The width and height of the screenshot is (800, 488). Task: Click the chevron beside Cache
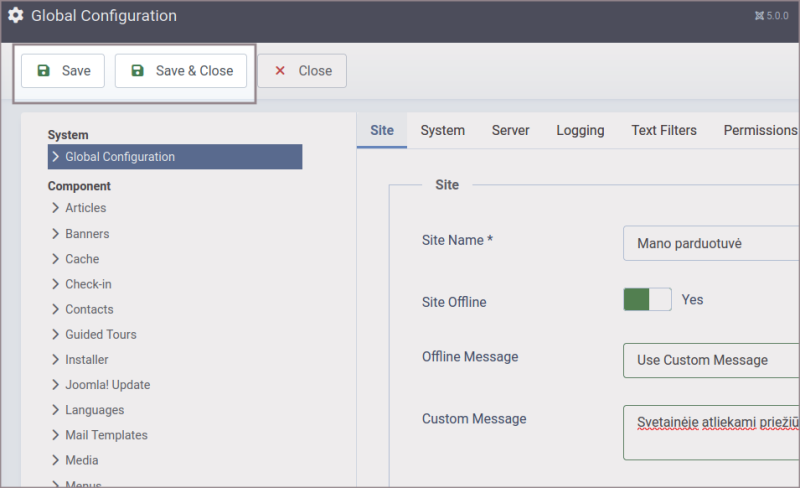click(x=56, y=259)
